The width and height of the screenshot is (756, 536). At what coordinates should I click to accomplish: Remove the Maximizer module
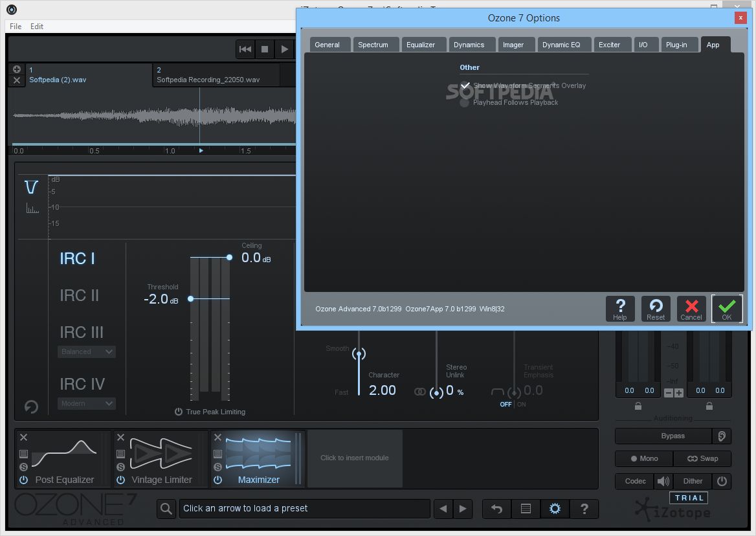click(217, 437)
